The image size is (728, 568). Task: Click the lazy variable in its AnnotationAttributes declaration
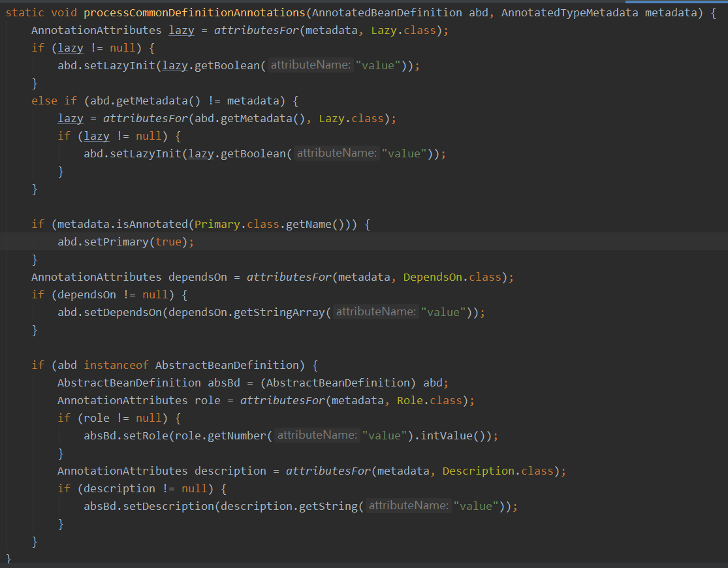[x=182, y=30]
